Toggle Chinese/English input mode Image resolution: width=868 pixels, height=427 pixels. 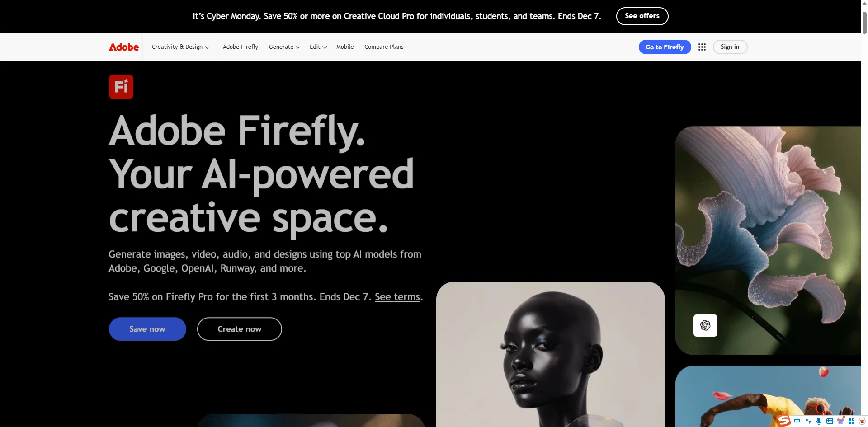click(797, 421)
